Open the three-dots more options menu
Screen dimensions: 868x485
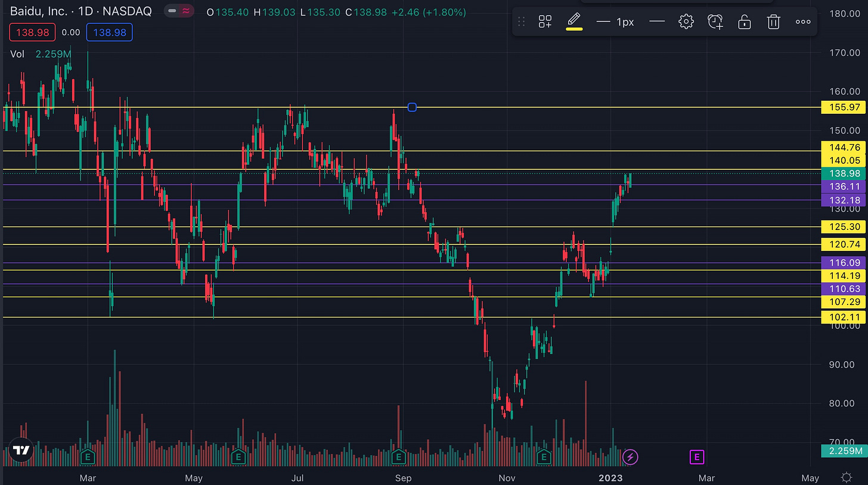[x=803, y=22]
